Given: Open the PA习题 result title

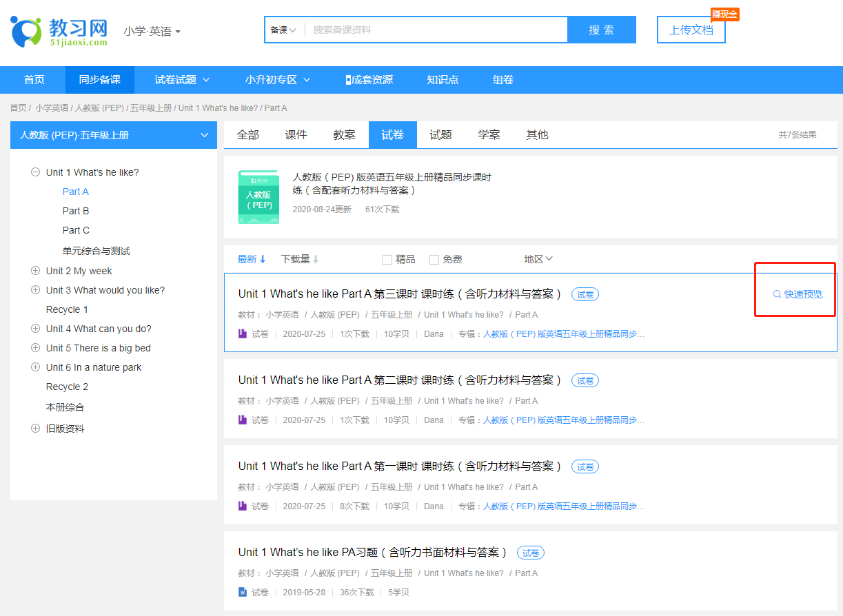Looking at the screenshot, I should (373, 553).
